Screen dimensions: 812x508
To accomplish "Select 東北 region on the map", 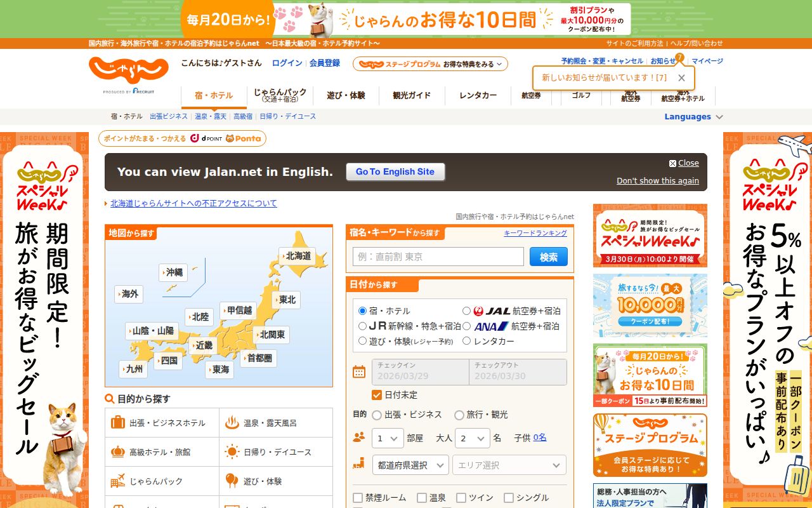I will pyautogui.click(x=286, y=300).
